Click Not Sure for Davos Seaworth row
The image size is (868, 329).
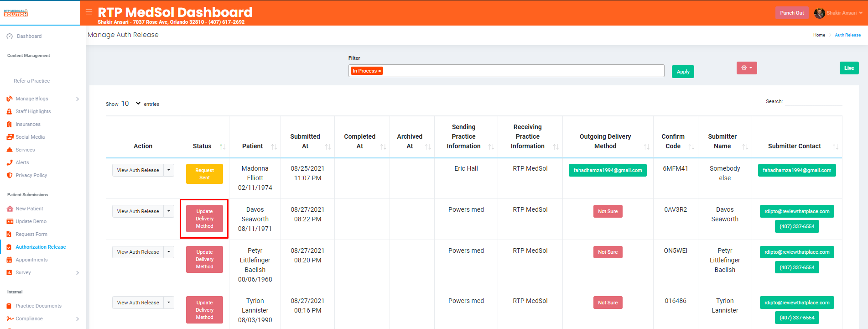[608, 211]
